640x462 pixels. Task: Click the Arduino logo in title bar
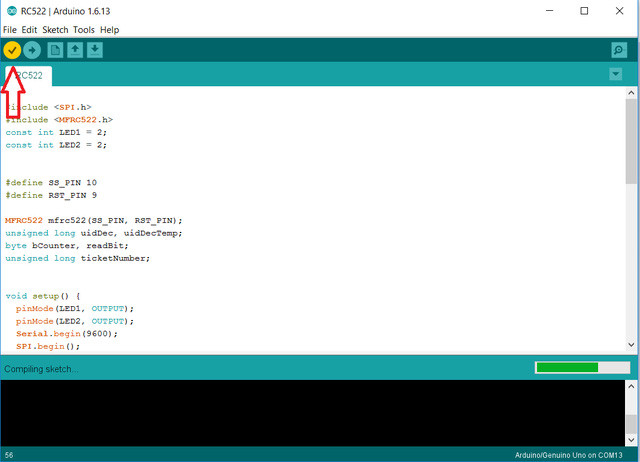click(x=10, y=11)
